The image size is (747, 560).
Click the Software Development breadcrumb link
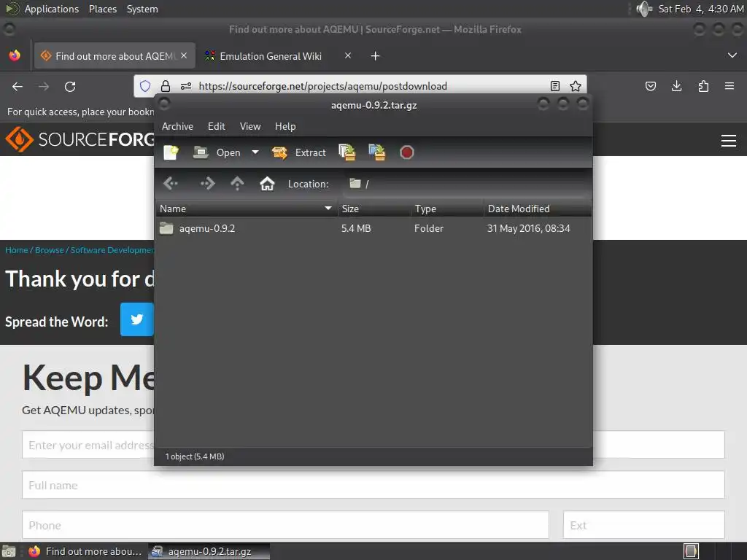[x=112, y=250]
